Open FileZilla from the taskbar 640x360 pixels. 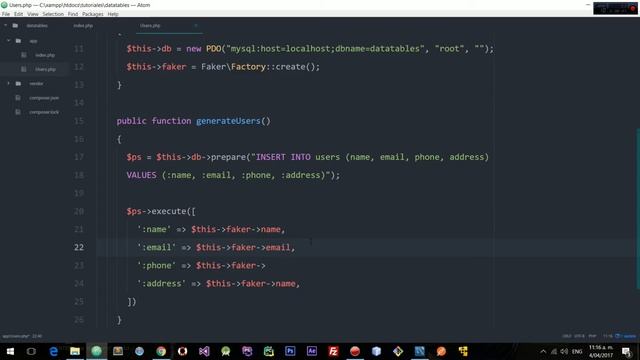[x=333, y=351]
